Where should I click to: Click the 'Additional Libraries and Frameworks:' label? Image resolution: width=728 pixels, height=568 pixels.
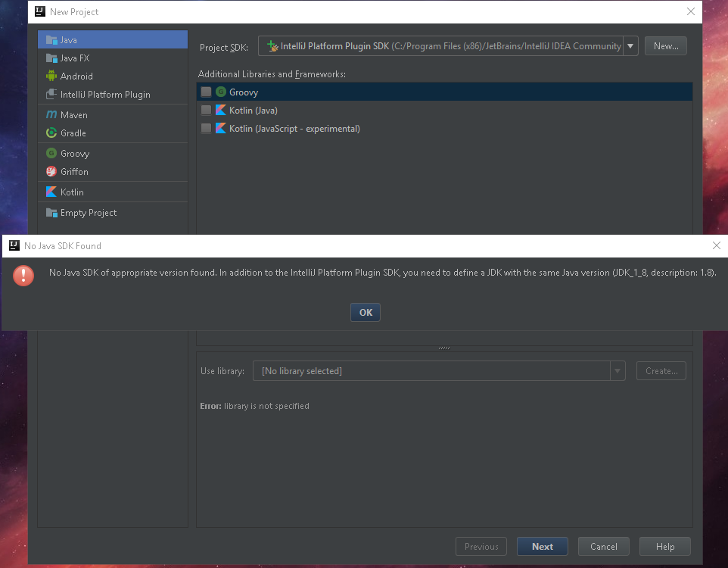point(272,74)
